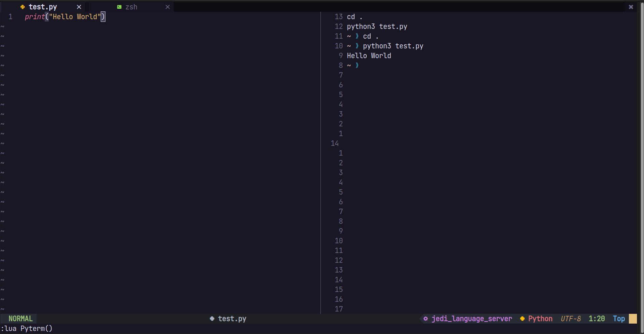
Task: Click the Python icon next to test.py in the statusline
Action: click(212, 319)
